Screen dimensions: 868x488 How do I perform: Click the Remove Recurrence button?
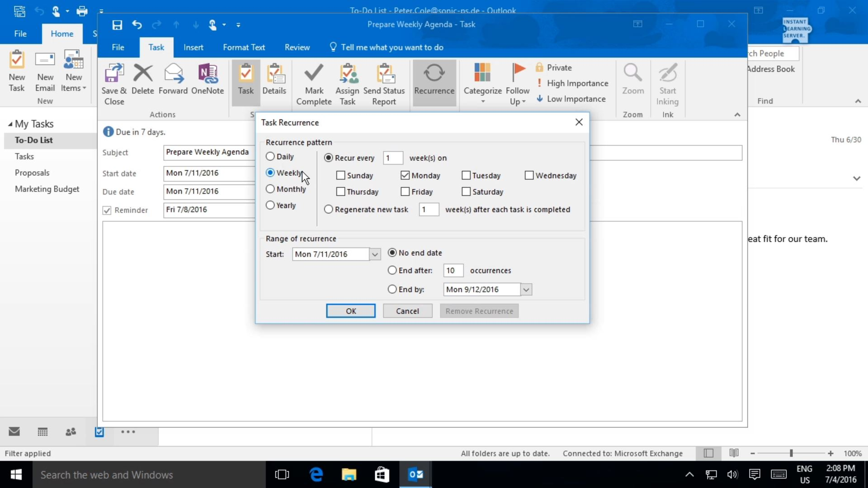(x=479, y=311)
